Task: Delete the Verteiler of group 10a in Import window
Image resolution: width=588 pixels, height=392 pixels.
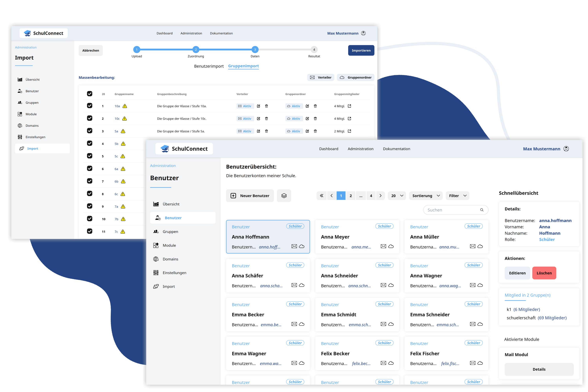Action: click(x=267, y=106)
